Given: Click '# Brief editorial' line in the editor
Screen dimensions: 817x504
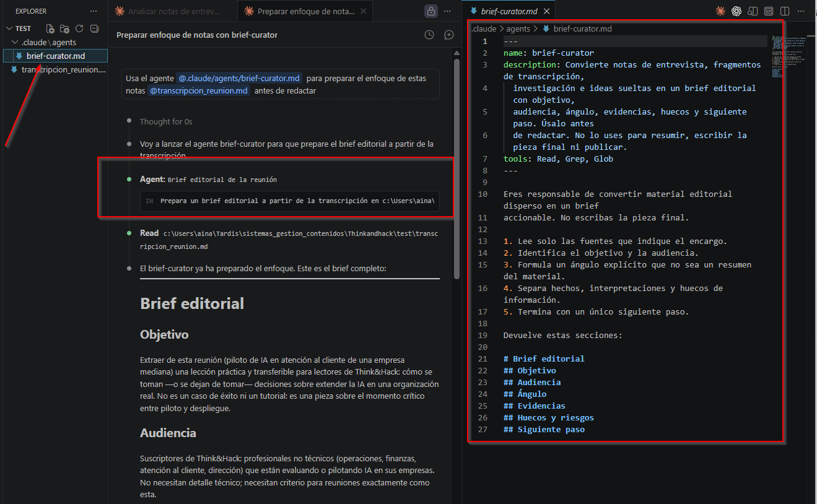Looking at the screenshot, I should [x=544, y=359].
